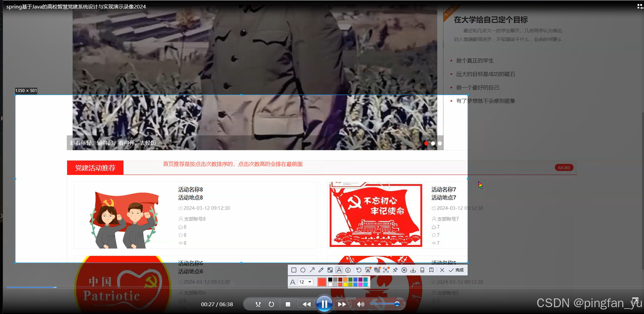Image resolution: width=644 pixels, height=314 pixels.
Task: Open the 在大学给自己定个目标 headline
Action: point(491,20)
